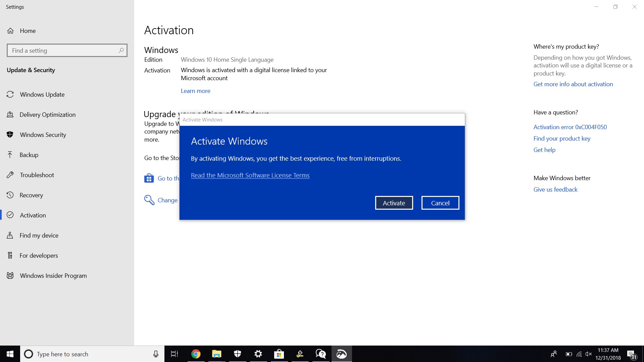Open File Explorer from the taskbar
Viewport: 644px width, 362px height.
[216, 354]
